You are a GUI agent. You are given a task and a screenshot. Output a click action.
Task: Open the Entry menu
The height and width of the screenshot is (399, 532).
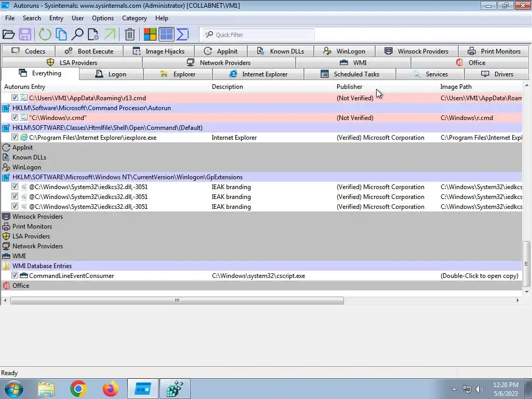coord(56,18)
